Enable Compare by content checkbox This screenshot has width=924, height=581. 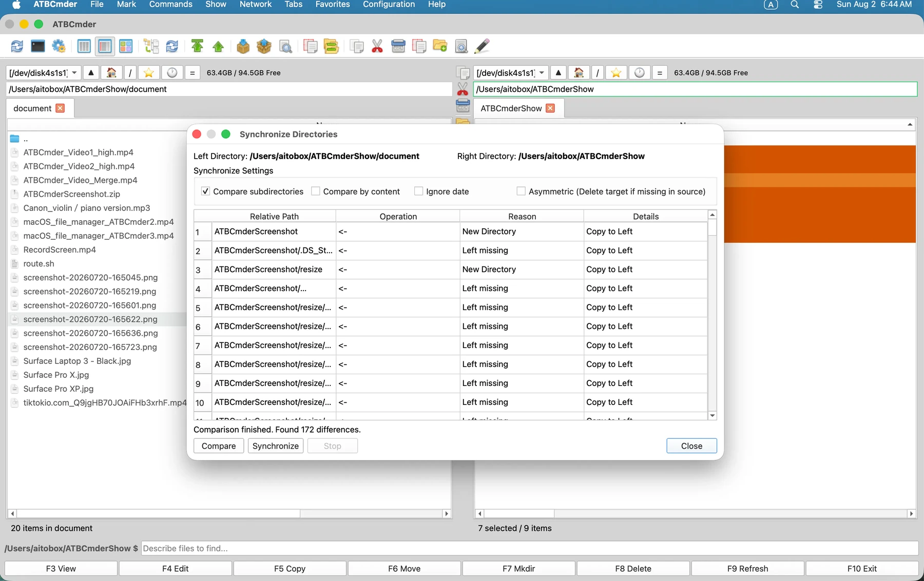tap(316, 191)
